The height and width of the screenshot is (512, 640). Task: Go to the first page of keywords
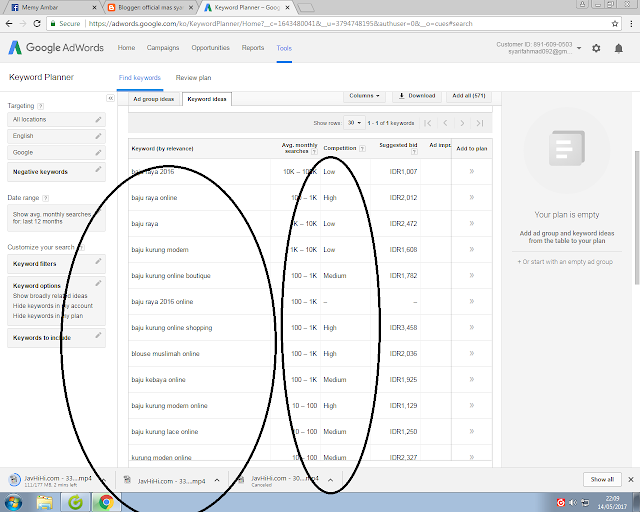427,123
